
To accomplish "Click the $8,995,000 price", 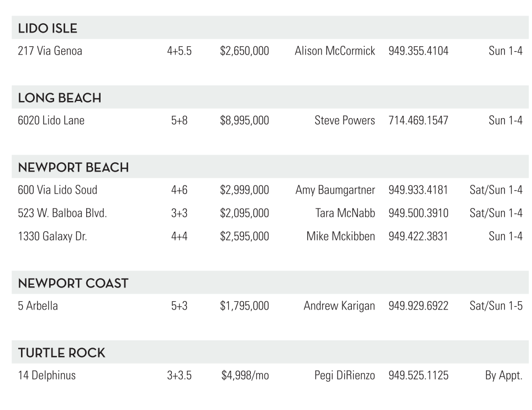I will coord(244,121).
